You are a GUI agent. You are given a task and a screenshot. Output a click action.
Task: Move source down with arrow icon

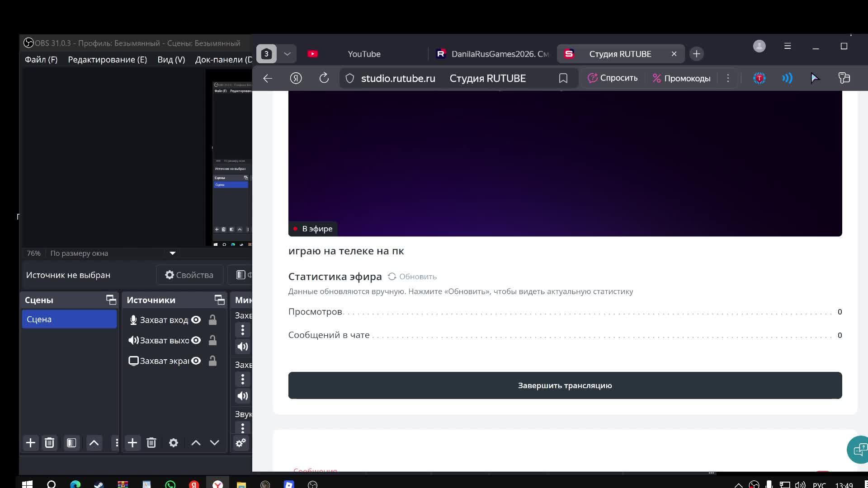click(x=215, y=443)
